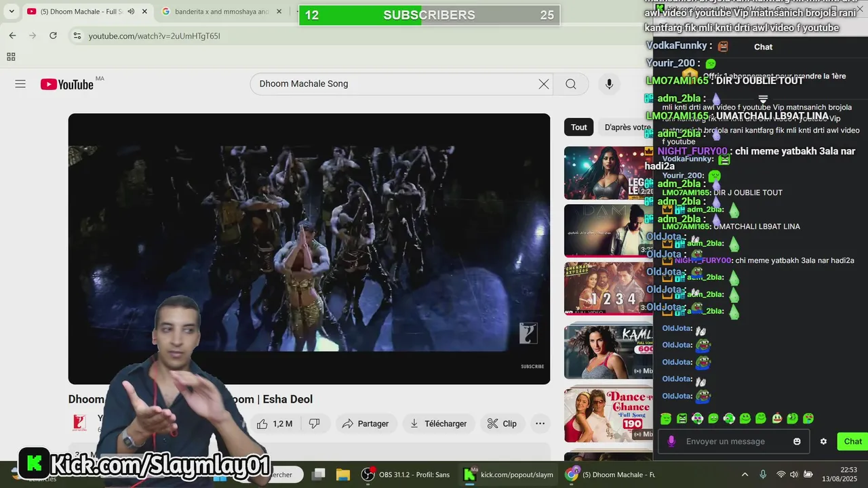Click the video player to pause

(x=309, y=249)
